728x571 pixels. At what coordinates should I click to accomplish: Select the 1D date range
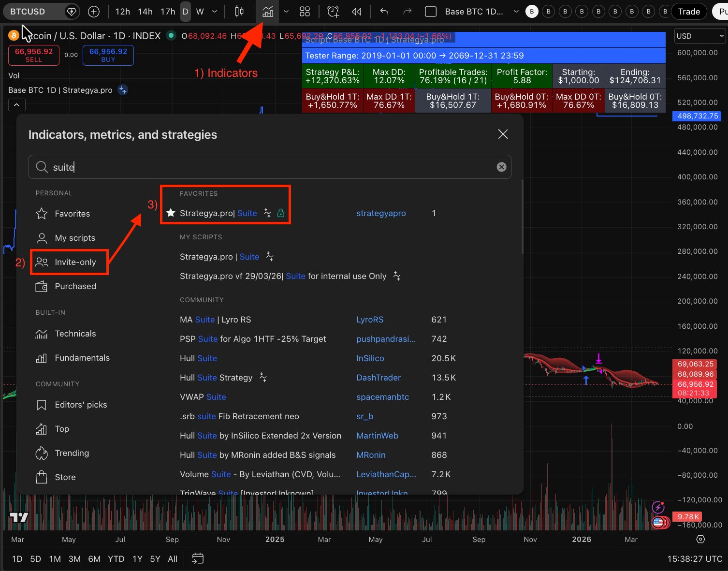pos(17,559)
